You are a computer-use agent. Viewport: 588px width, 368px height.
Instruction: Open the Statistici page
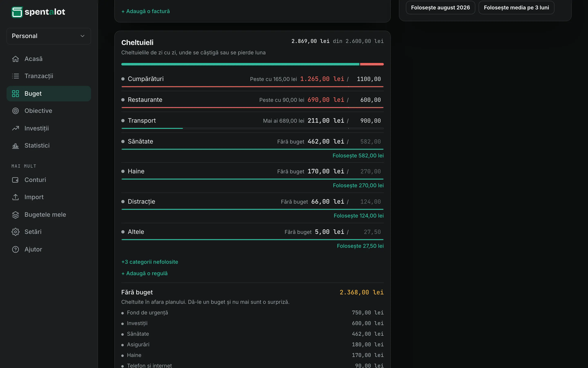[x=49, y=146]
